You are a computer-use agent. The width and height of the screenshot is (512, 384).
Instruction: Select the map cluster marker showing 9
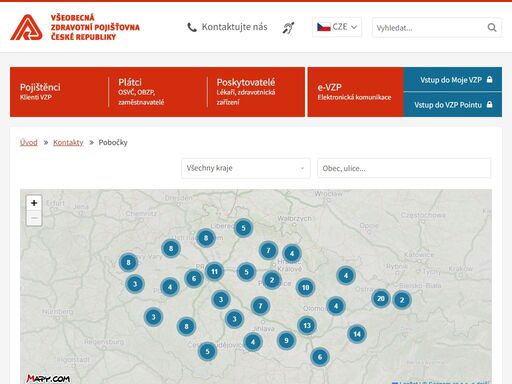pyautogui.click(x=286, y=340)
